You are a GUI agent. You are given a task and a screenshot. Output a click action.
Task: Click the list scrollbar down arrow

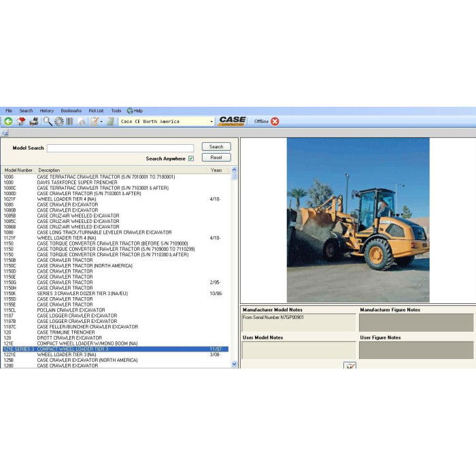234,364
